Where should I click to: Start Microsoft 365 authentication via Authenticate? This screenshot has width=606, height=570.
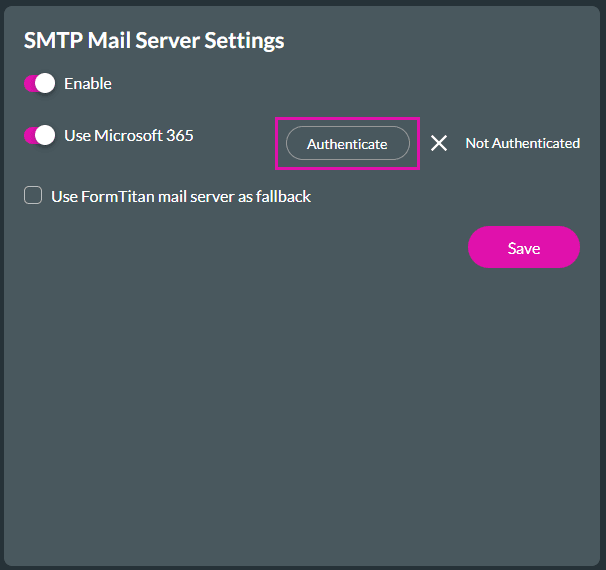pos(347,143)
